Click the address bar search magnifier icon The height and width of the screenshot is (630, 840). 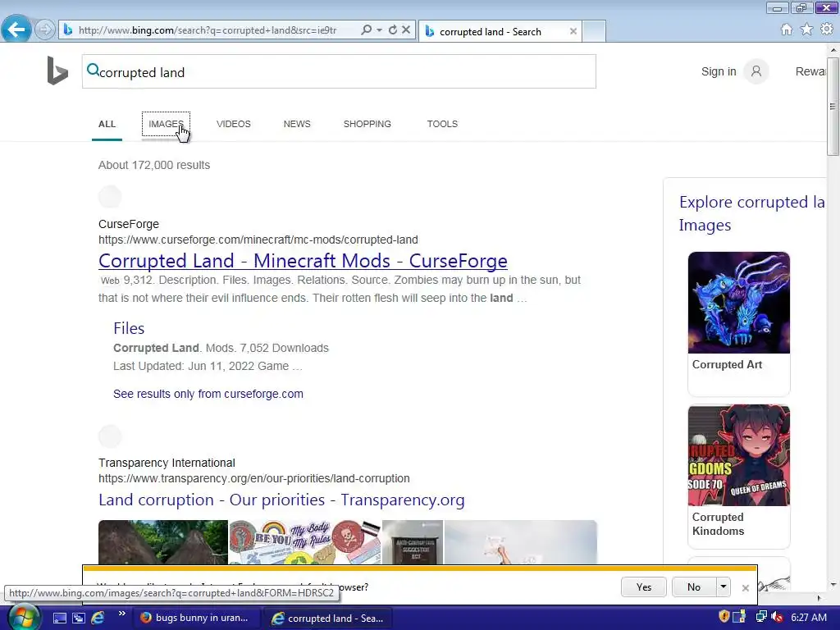(x=367, y=30)
